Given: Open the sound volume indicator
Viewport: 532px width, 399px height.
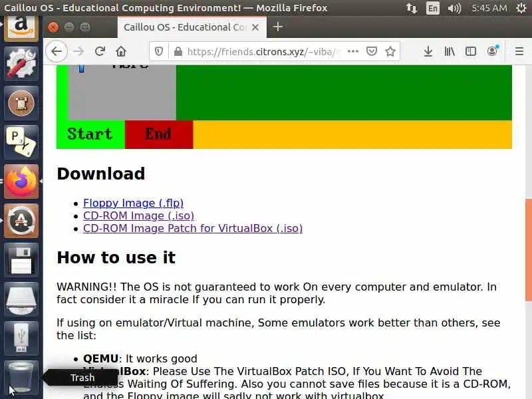Looking at the screenshot, I should pyautogui.click(x=454, y=8).
